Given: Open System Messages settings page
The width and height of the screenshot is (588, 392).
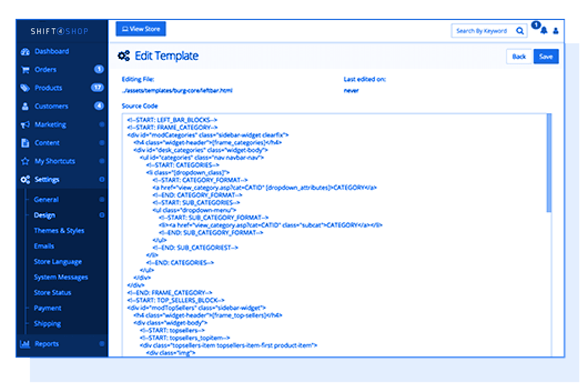Looking at the screenshot, I should [60, 277].
